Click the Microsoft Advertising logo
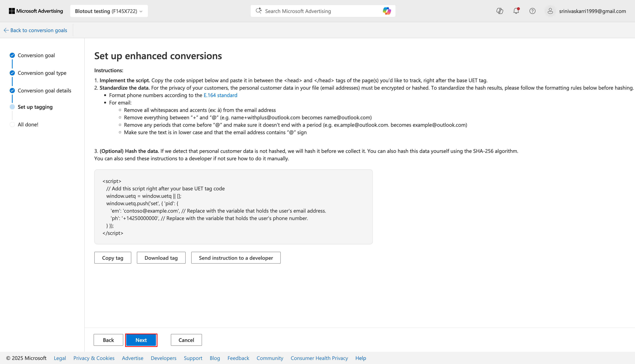Image resolution: width=635 pixels, height=364 pixels. click(36, 11)
